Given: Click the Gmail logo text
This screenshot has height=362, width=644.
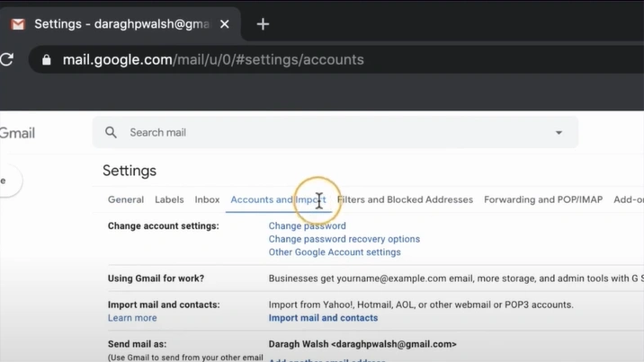Looking at the screenshot, I should coord(17,133).
